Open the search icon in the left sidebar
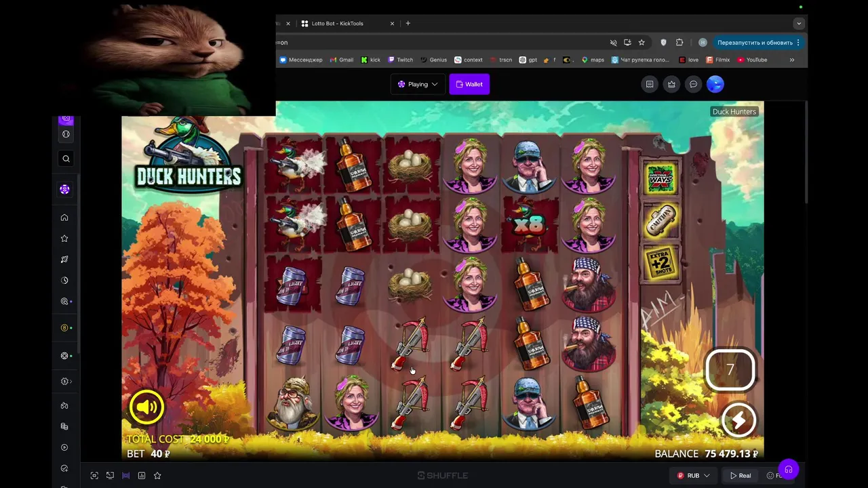 (x=66, y=159)
